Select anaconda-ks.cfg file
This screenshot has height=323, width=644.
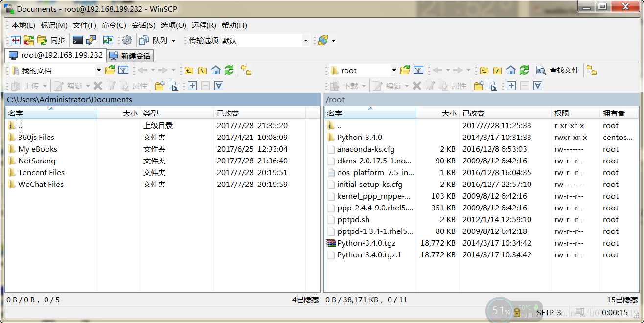pos(366,149)
